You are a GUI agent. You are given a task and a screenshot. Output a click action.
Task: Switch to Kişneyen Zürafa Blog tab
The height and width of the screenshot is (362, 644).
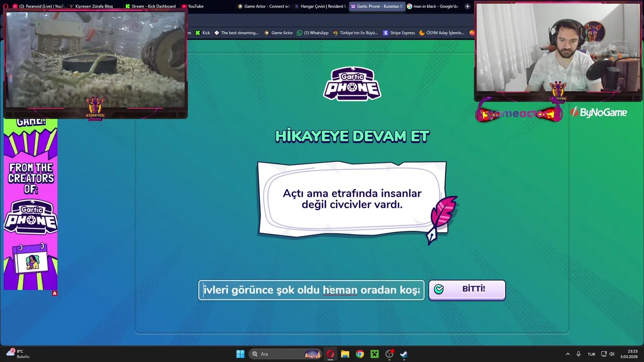94,6
